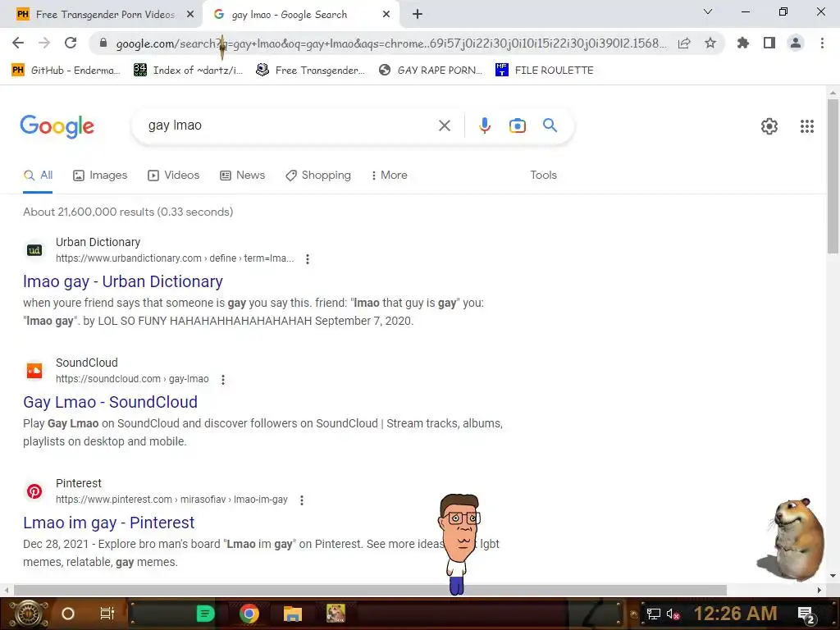Open 'lmao gay - Urban Dictionary' result
This screenshot has height=630, width=840.
123,281
